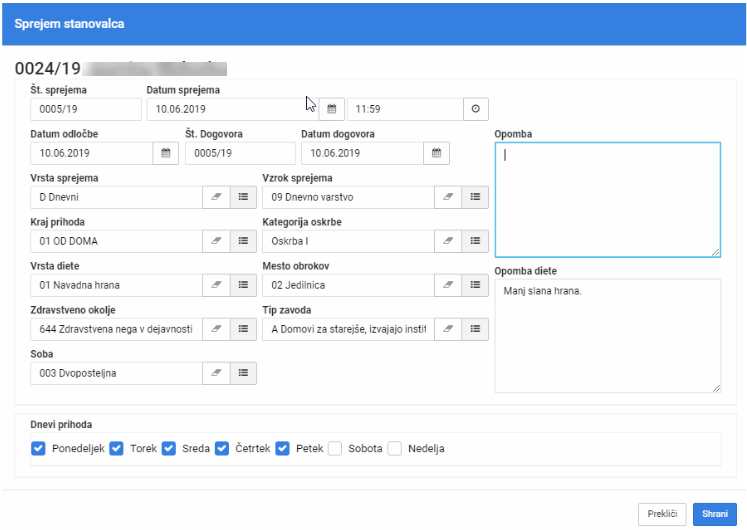
Task: Click the Datum dogovora date field
Action: (362, 153)
